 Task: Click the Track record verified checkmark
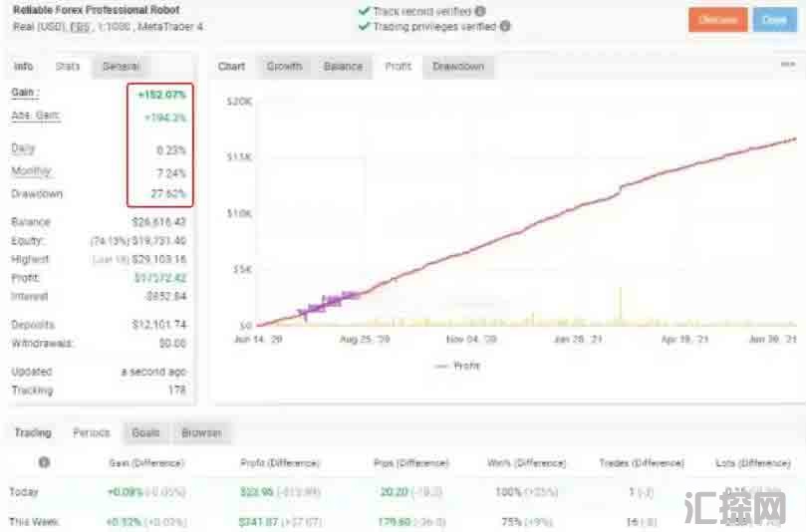364,12
